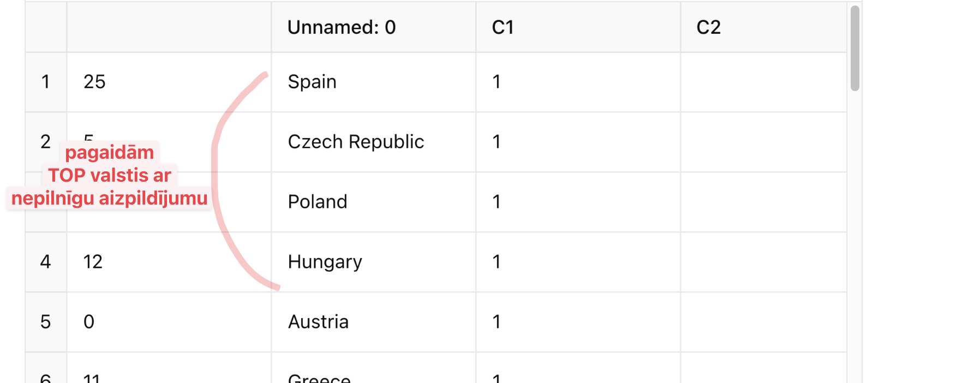Click the Hungary cell
Screen dimensions: 980x383
coord(373,262)
